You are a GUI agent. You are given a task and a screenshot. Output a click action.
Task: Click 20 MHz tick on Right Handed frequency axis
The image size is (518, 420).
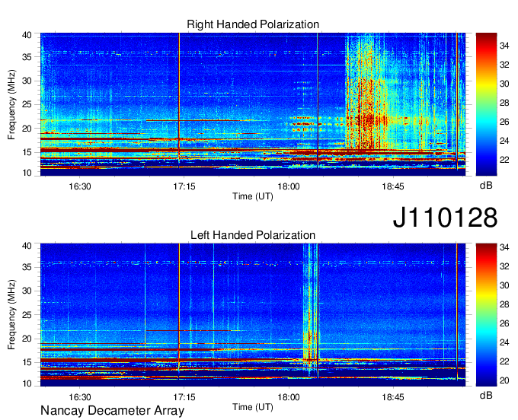click(x=27, y=129)
